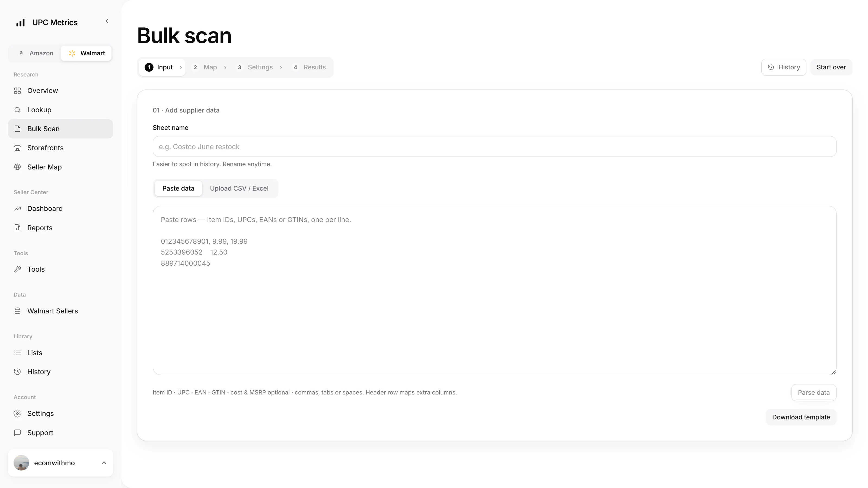This screenshot has width=868, height=488.
Task: Select the Lookup magnifier icon
Action: (18, 110)
